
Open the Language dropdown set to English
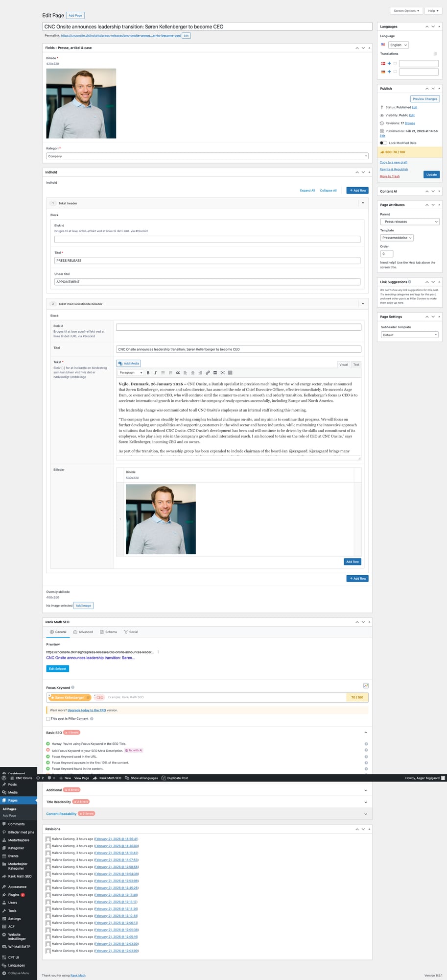coord(399,45)
